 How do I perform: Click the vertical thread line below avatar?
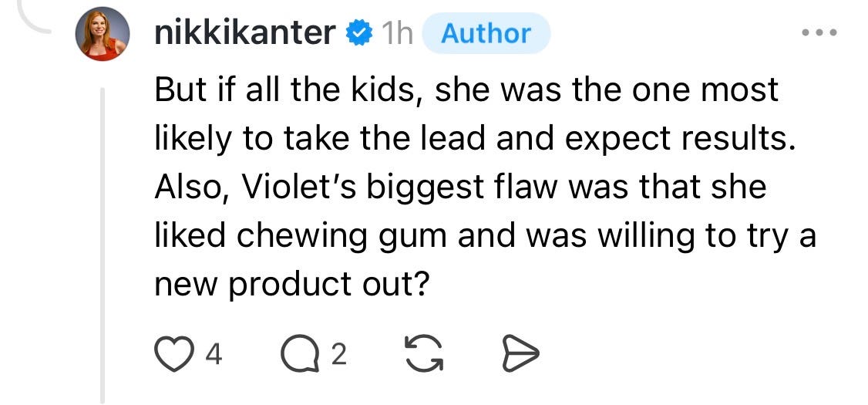(x=103, y=245)
